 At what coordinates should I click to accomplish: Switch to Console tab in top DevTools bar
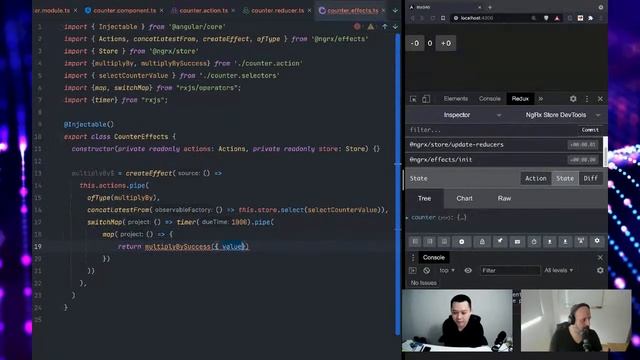489,99
